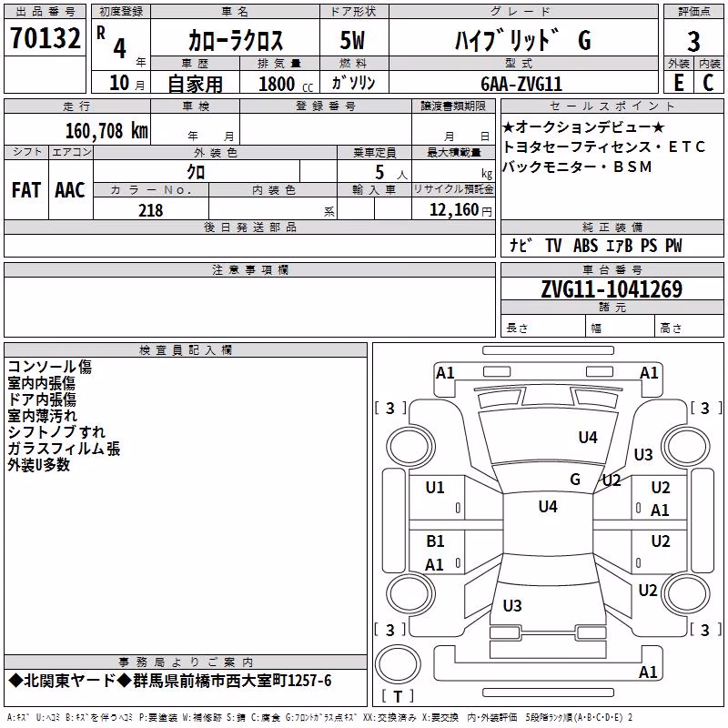The width and height of the screenshot is (728, 728).
Task: Click the ABS equipment entry
Action: (x=586, y=245)
